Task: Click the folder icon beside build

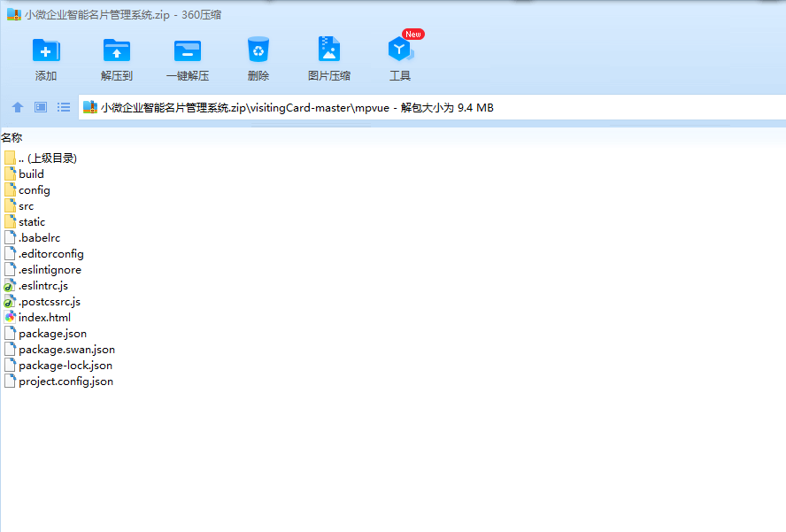Action: click(10, 174)
